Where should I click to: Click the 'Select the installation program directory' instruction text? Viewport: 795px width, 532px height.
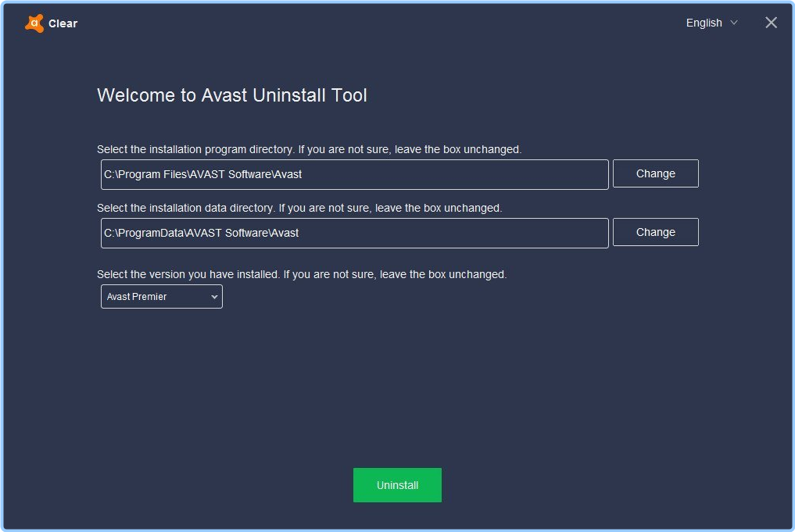coord(309,149)
